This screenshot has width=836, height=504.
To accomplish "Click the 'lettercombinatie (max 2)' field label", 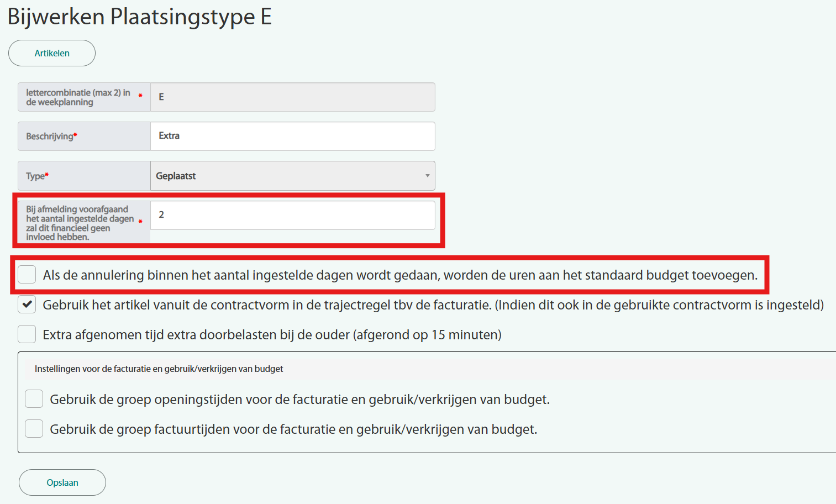I will (x=77, y=97).
